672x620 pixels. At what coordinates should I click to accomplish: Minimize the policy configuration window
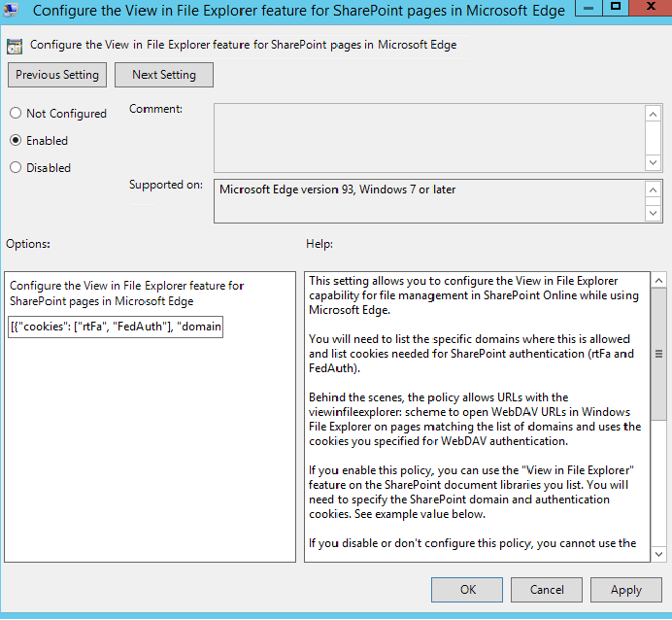click(x=588, y=8)
